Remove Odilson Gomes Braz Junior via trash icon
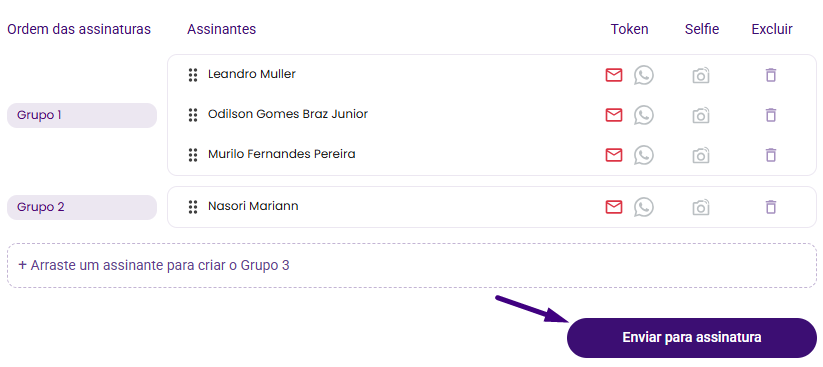The width and height of the screenshot is (823, 367). tap(771, 115)
